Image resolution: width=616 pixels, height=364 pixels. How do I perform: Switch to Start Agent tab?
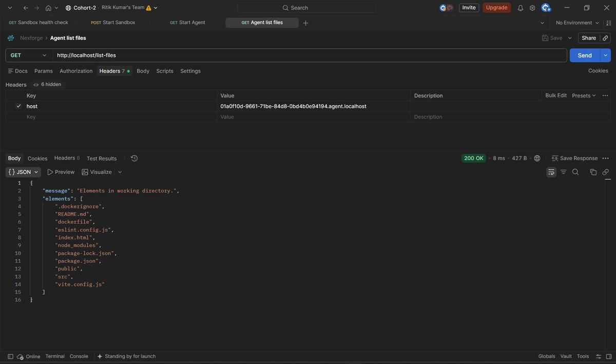187,23
